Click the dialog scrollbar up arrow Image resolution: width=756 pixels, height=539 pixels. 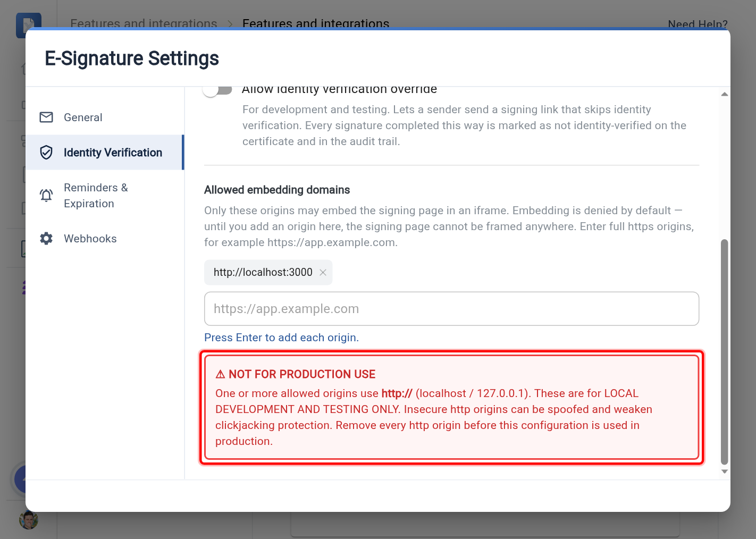(724, 94)
